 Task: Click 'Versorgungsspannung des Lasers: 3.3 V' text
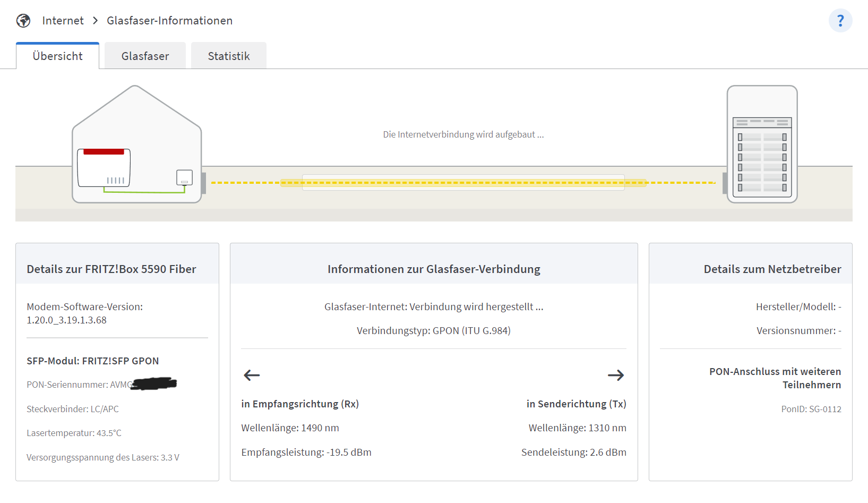pos(103,458)
